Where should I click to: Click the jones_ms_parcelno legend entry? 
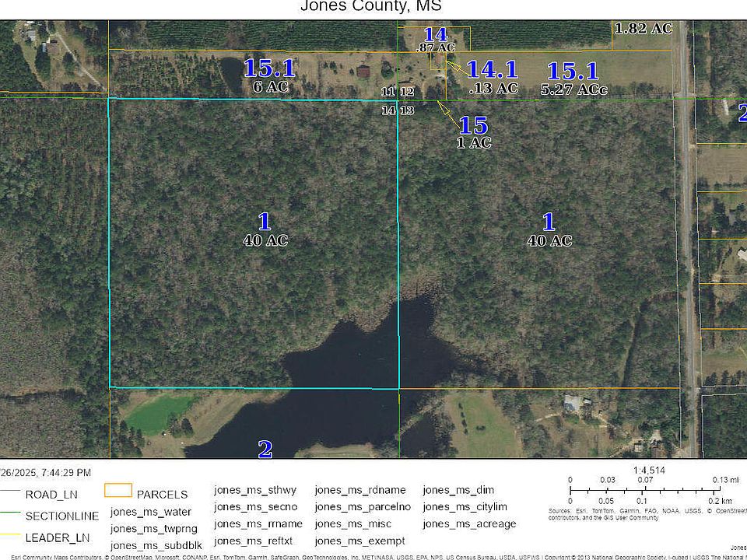pyautogui.click(x=362, y=506)
